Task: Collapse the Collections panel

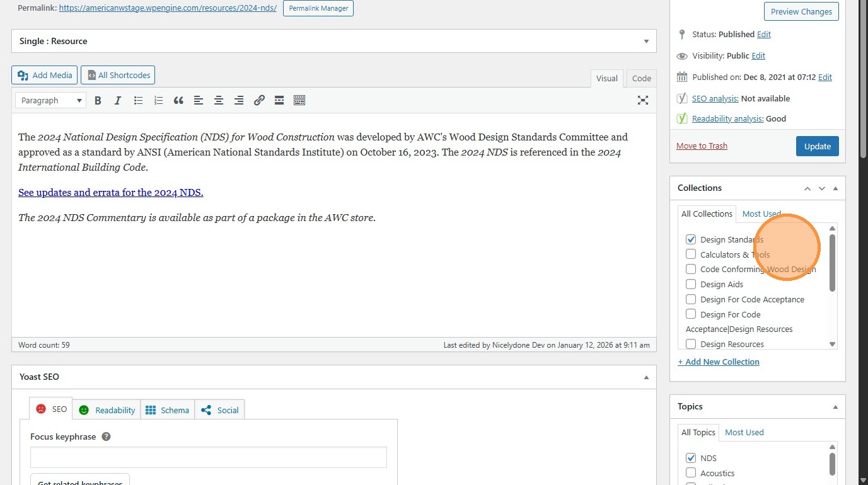Action: (x=835, y=188)
